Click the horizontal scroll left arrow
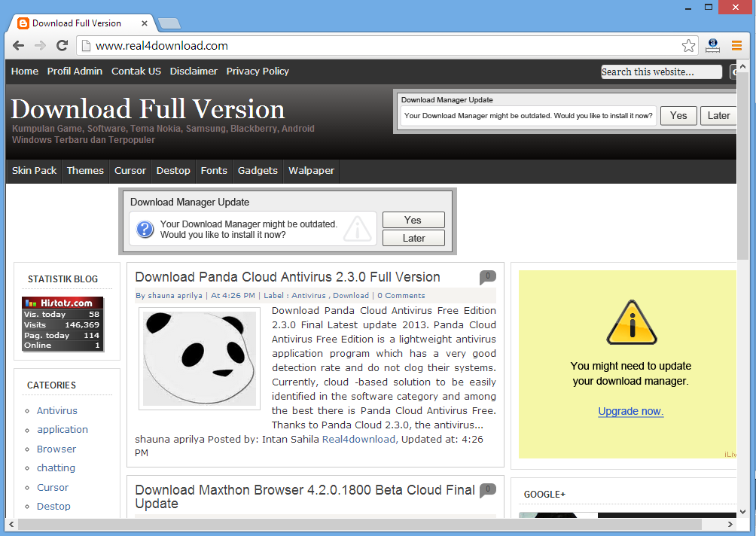The width and height of the screenshot is (756, 536). pyautogui.click(x=11, y=524)
